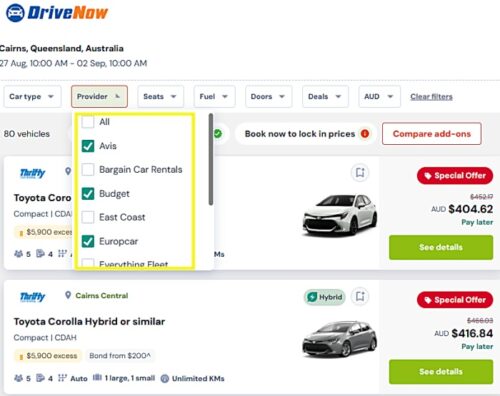Open the AUD currency dropdown
Image resolution: width=500 pixels, height=396 pixels.
pyautogui.click(x=379, y=97)
